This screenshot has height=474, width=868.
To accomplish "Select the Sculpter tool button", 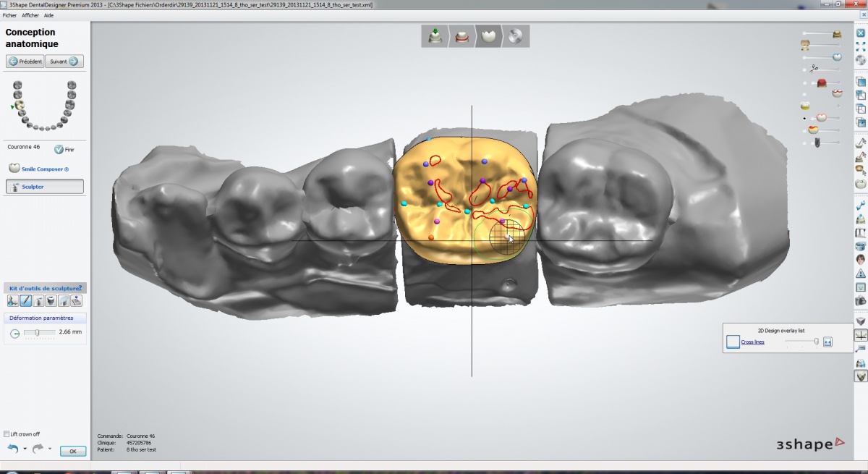I will click(44, 187).
